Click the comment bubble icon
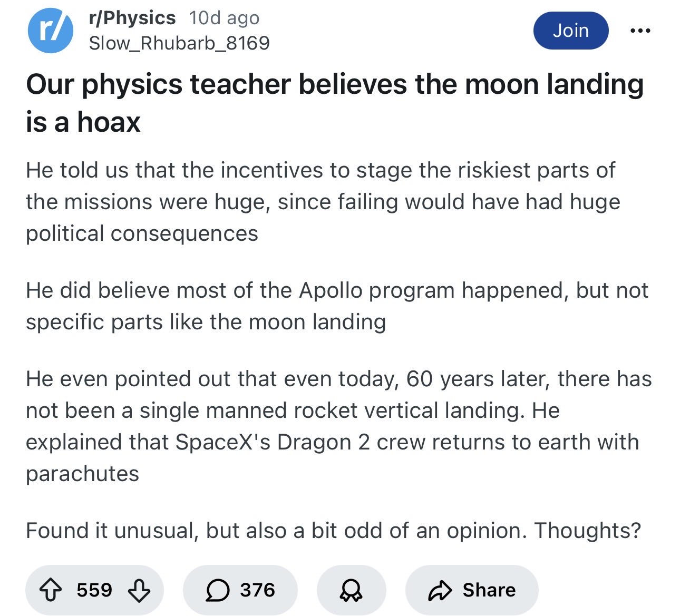The height and width of the screenshot is (616, 680). pos(217,590)
